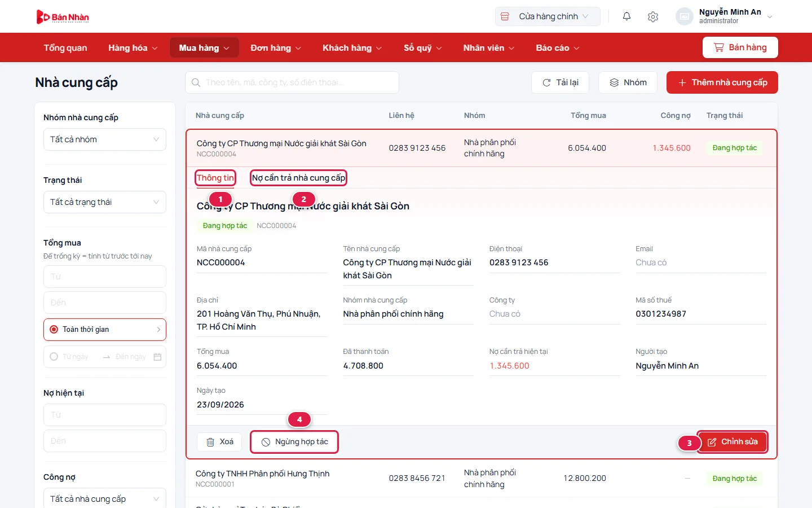Open the Tất cả nhà cung cấp dropdown
The height and width of the screenshot is (508, 812).
[105, 498]
